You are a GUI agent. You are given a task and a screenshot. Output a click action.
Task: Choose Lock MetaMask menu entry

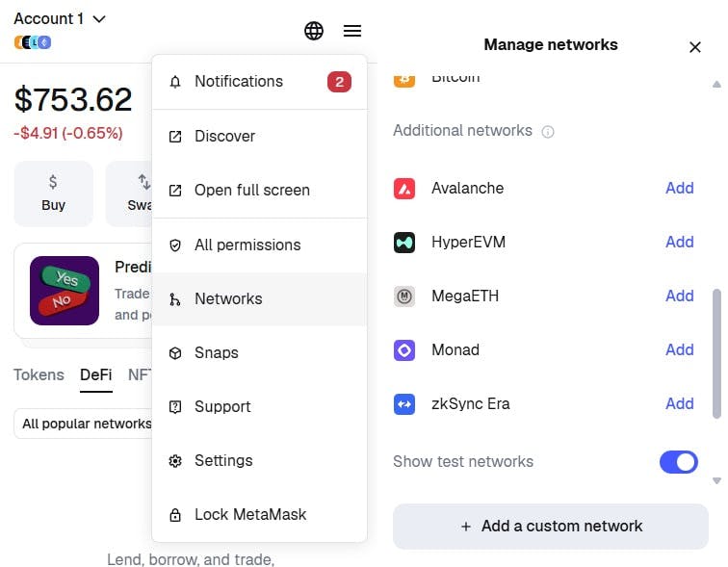point(260,515)
